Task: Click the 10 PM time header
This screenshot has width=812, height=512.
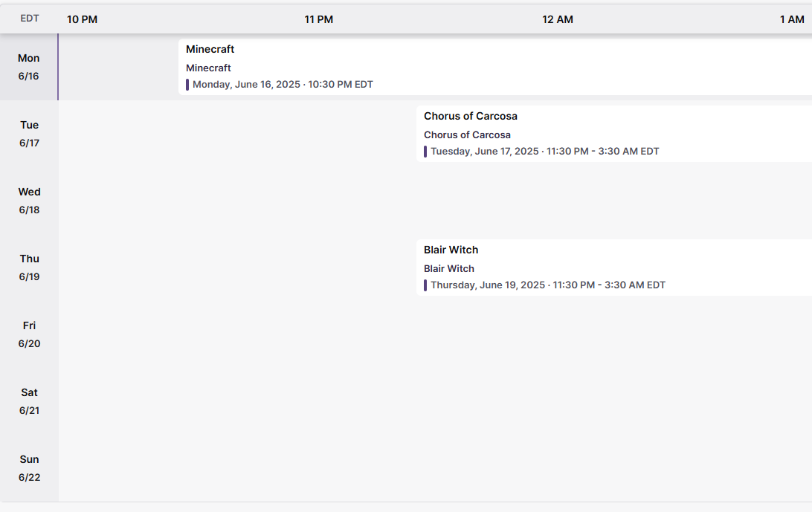Action: pyautogui.click(x=82, y=19)
